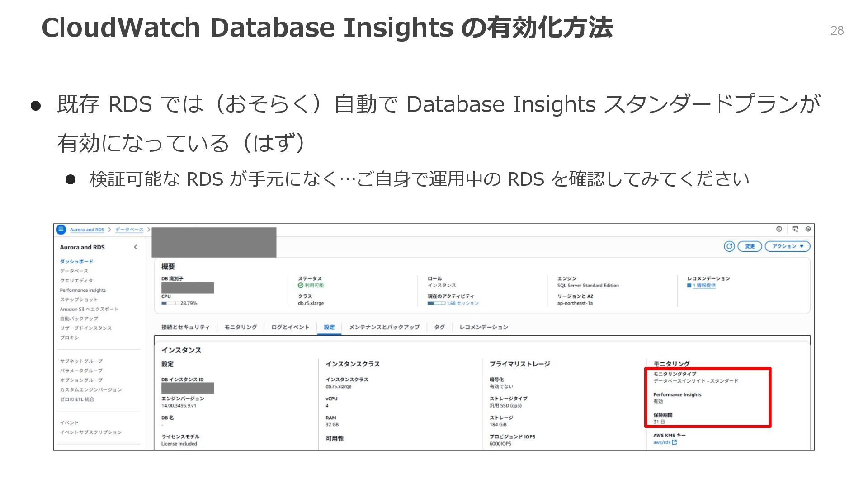Screen dimensions: 868x488
Task: Switch to the モニタリング tab
Action: (x=241, y=327)
